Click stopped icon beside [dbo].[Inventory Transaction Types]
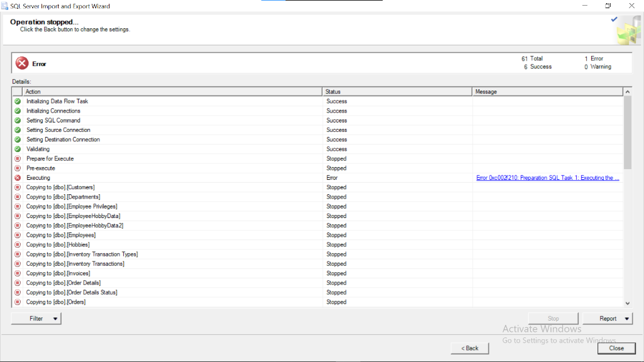 (x=18, y=255)
